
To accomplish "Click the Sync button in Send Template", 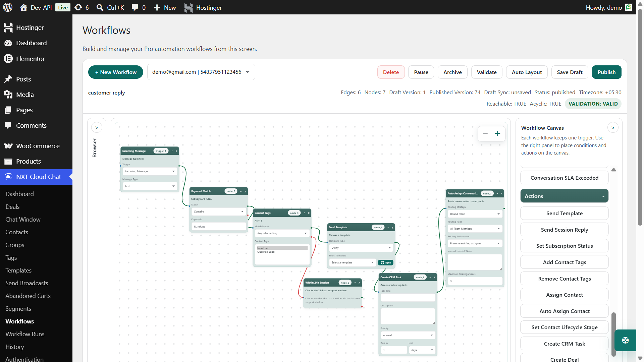I will point(385,263).
